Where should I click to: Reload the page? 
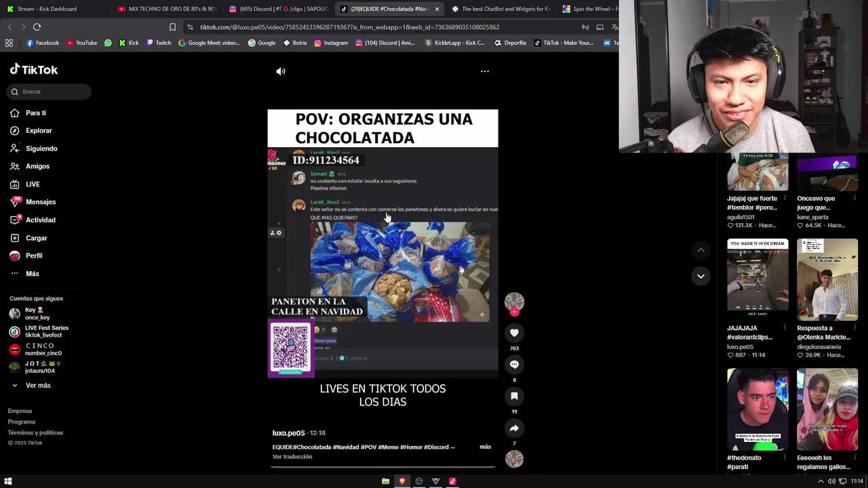coord(37,27)
